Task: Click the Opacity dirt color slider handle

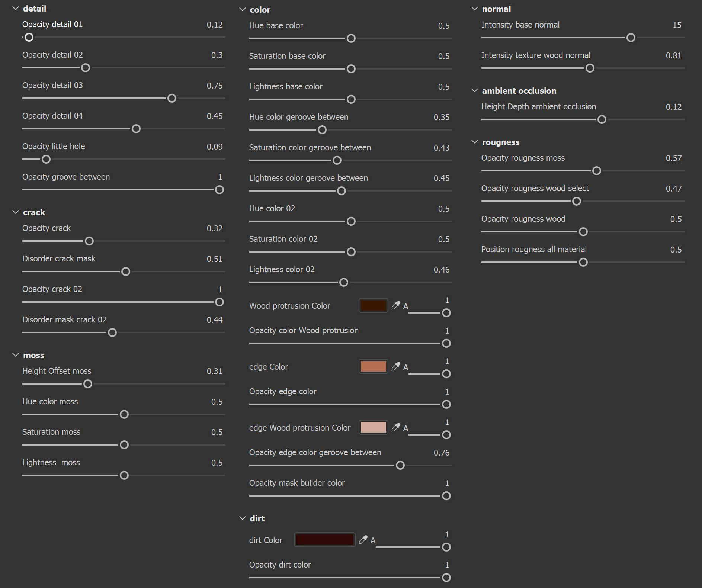Action: [446, 578]
